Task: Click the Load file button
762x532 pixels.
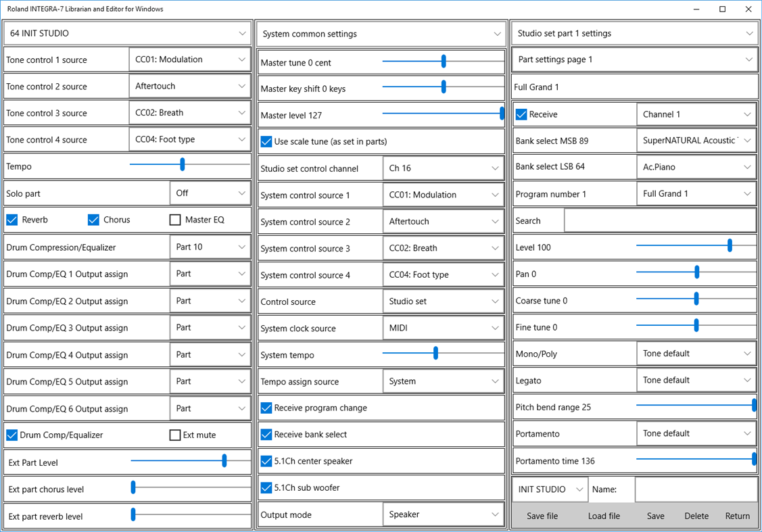Action: pyautogui.click(x=604, y=516)
